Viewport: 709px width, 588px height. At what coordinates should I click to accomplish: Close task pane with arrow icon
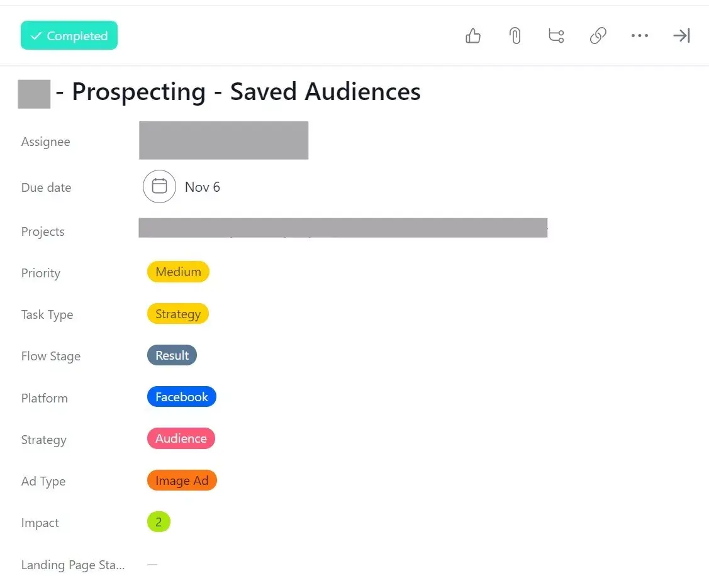point(681,36)
